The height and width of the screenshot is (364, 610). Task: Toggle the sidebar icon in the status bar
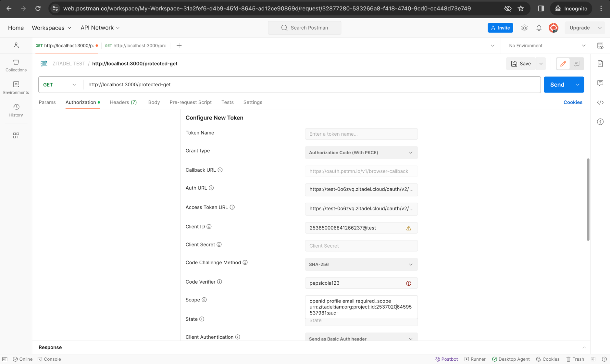(5, 359)
